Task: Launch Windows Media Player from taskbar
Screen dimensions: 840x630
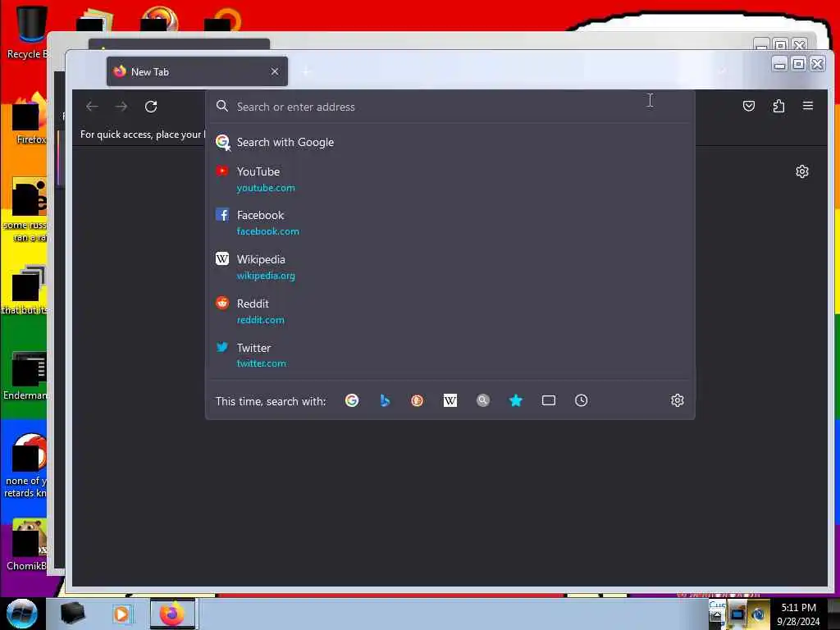Action: (x=121, y=614)
